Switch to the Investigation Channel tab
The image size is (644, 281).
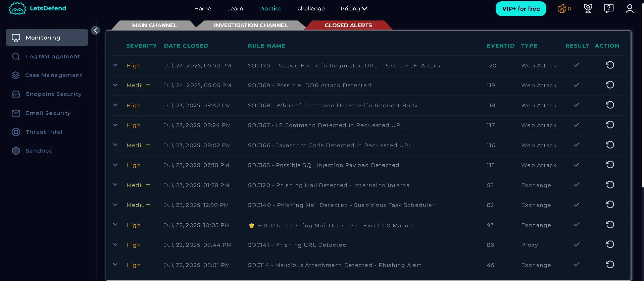pos(251,25)
